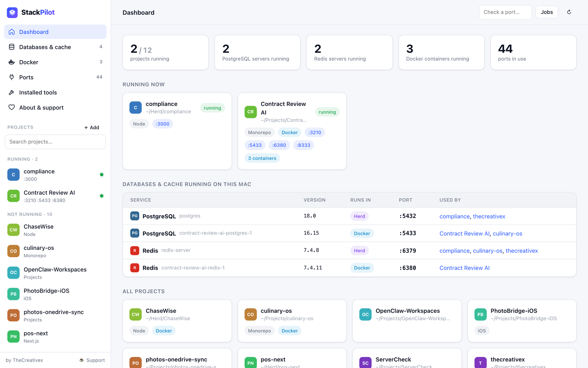Open the Ports section
The image size is (588, 368).
coord(55,77)
